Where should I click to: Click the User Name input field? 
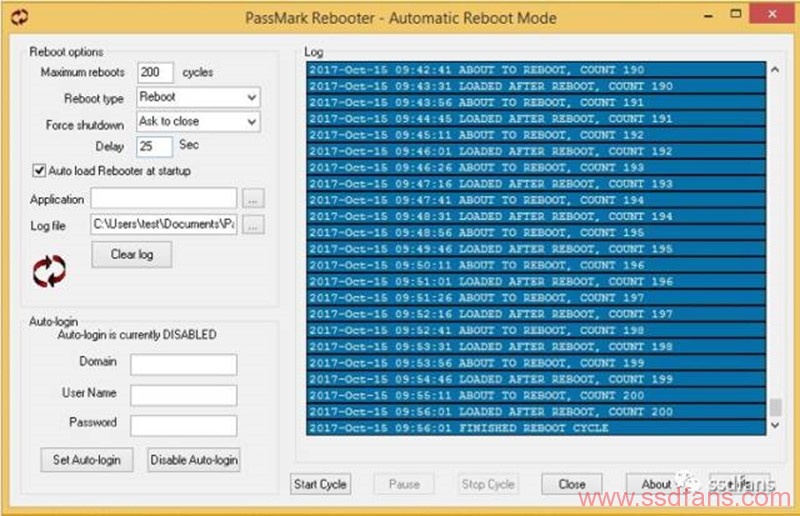click(x=184, y=395)
